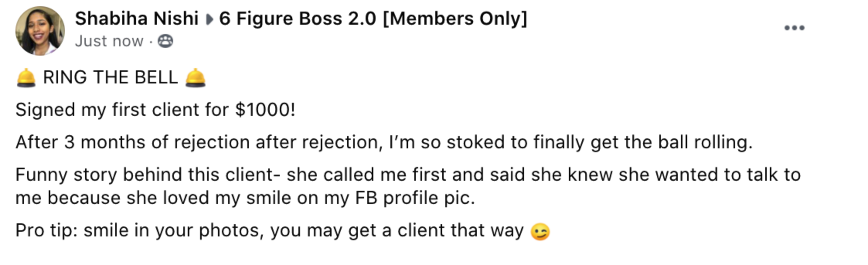This screenshot has width=868, height=265.
Task: Click the bell emoji after RING THE BELL
Action: pyautogui.click(x=195, y=77)
